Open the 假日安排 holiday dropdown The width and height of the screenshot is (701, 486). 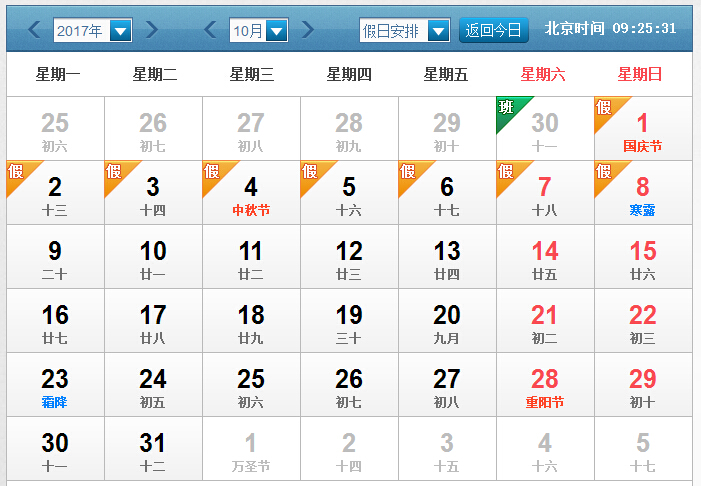(405, 30)
